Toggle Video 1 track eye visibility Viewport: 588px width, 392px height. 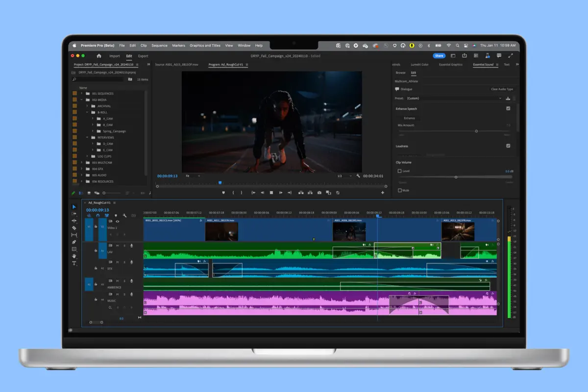tap(118, 221)
